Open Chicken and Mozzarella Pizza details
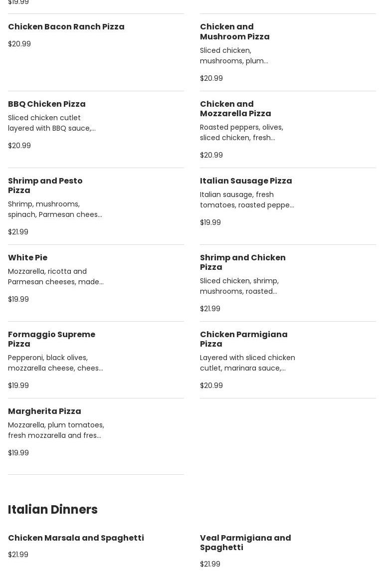The image size is (384, 588). [x=235, y=109]
